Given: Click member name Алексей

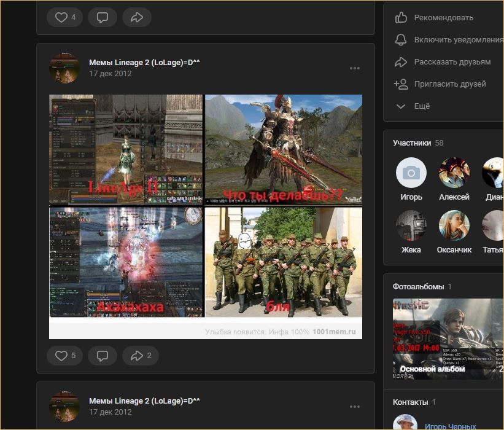Looking at the screenshot, I should click(x=454, y=197).
